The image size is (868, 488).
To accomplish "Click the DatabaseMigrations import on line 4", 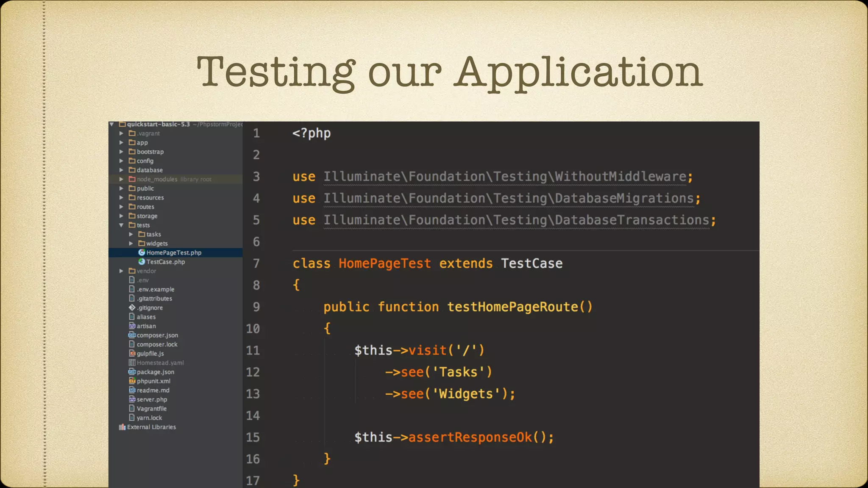I will (509, 198).
